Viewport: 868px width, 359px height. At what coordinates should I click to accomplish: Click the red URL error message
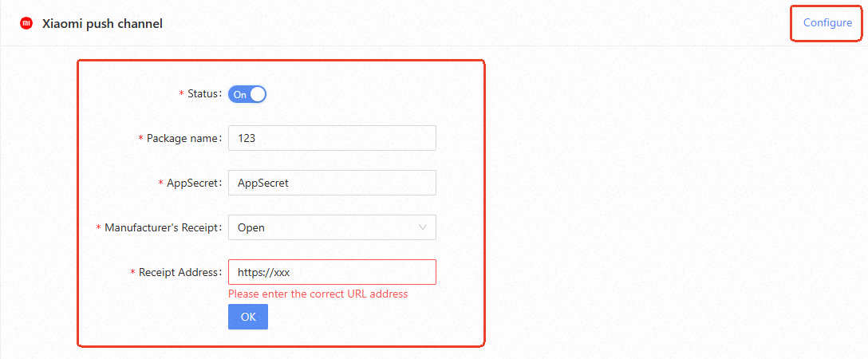(318, 294)
